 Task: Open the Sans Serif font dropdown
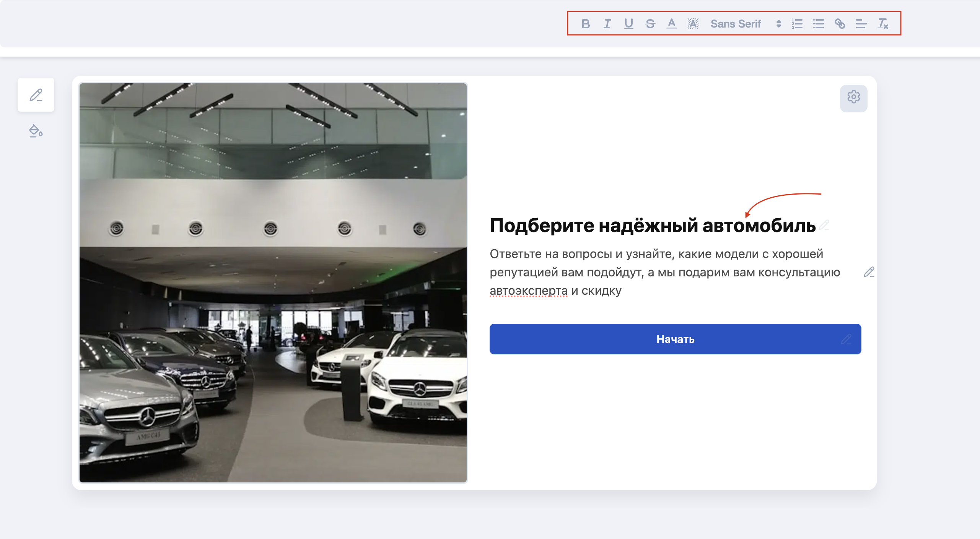click(745, 24)
